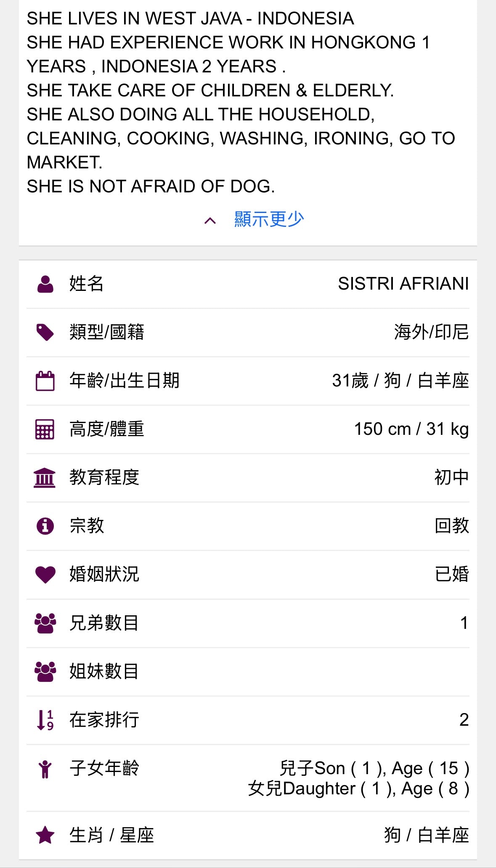496x868 pixels.
Task: Click the group icon beside 兄弟數目
Action: tap(45, 623)
